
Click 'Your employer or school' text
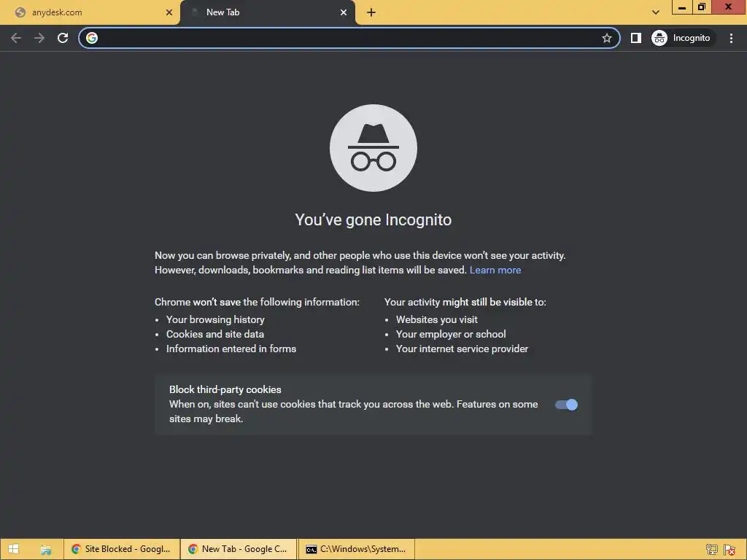tap(451, 334)
